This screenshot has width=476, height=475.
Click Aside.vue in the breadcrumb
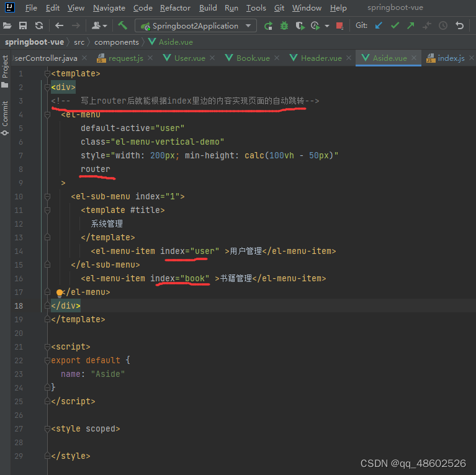point(176,42)
